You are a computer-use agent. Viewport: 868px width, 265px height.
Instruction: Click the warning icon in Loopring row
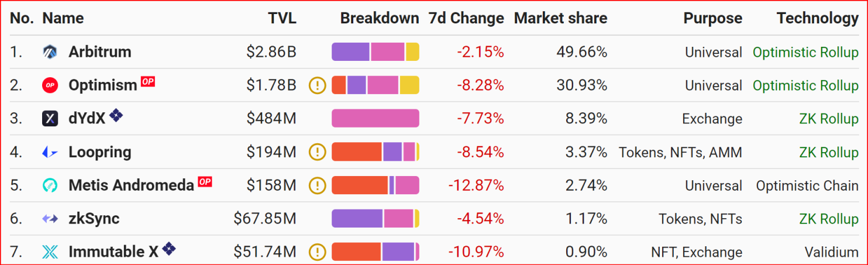pyautogui.click(x=317, y=152)
